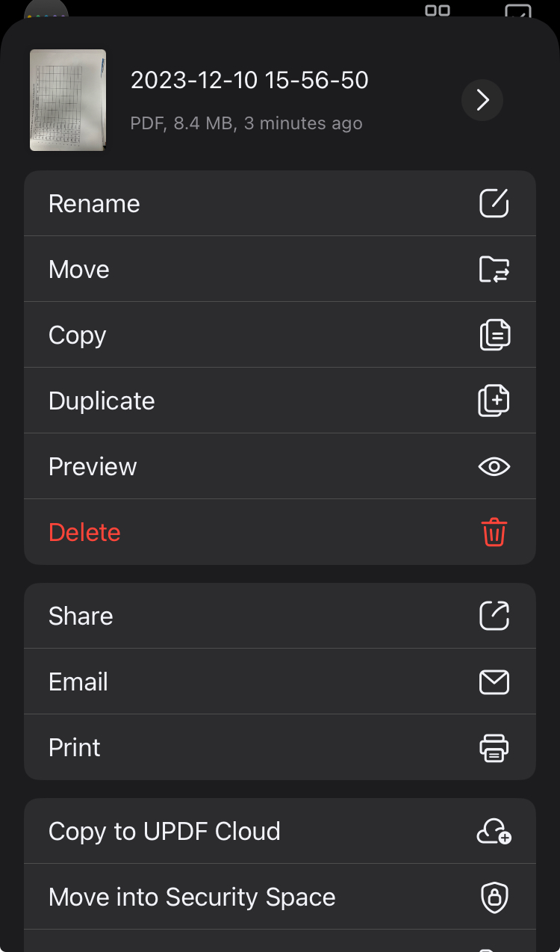This screenshot has height=952, width=560.
Task: Click the Duplicate plus icon
Action: (494, 401)
